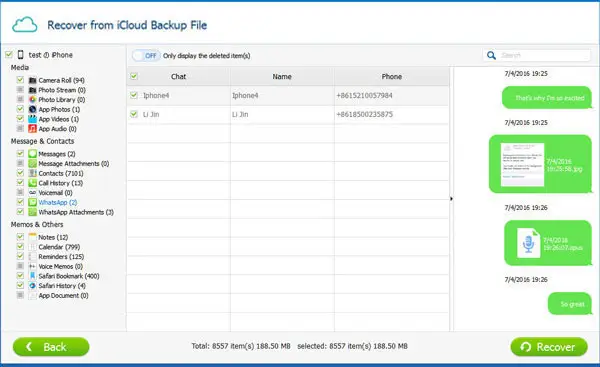This screenshot has height=367, width=600.
Task: Click the green Recover button
Action: (549, 347)
